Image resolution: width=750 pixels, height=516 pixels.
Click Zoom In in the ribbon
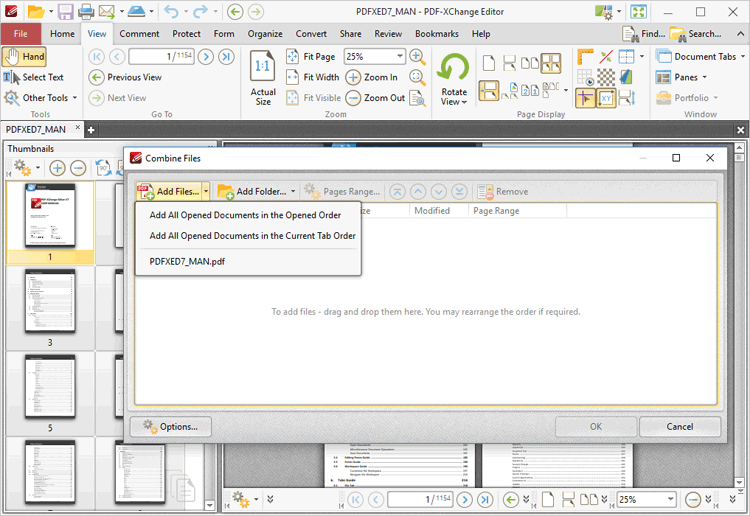coord(372,77)
